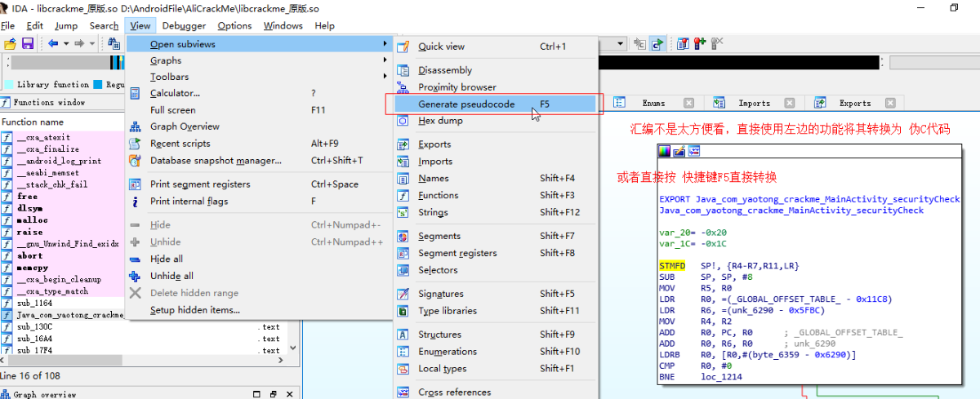Open the forward navigation history dropdown arrow

pos(91,43)
